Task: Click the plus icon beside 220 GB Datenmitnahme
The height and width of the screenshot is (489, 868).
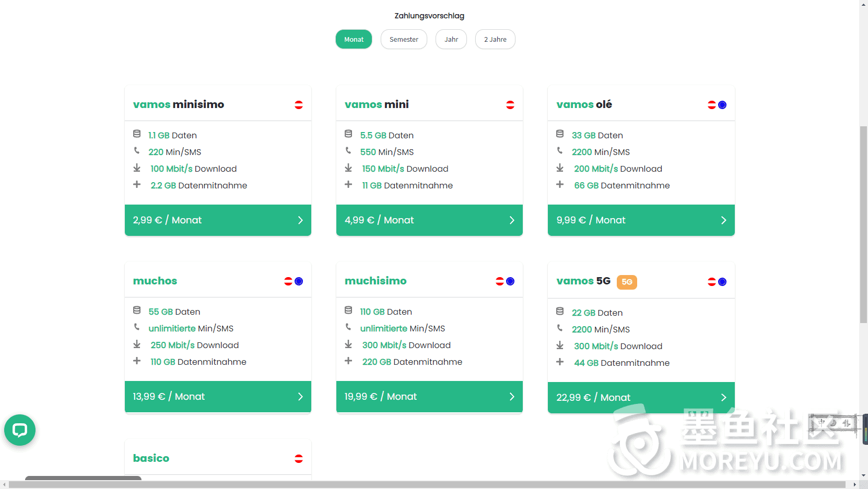Action: (348, 361)
